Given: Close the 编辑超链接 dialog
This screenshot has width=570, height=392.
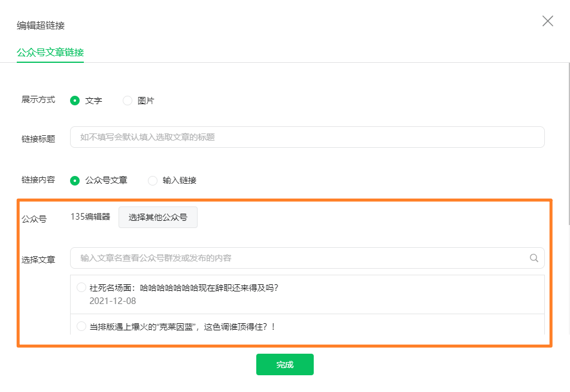Looking at the screenshot, I should tap(547, 22).
